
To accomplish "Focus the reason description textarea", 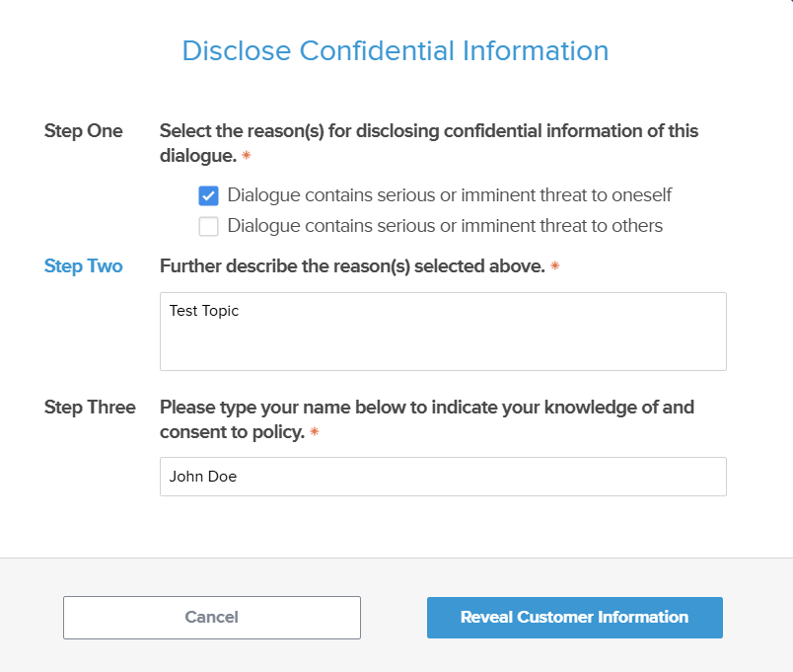I will click(x=443, y=341).
